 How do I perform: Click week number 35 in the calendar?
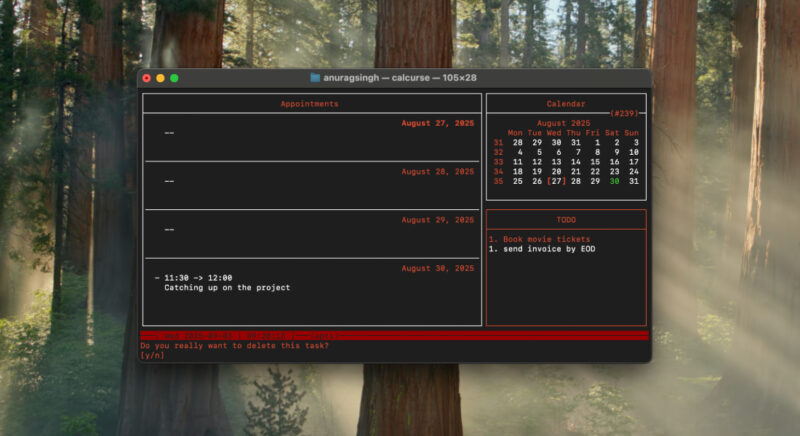tap(498, 181)
